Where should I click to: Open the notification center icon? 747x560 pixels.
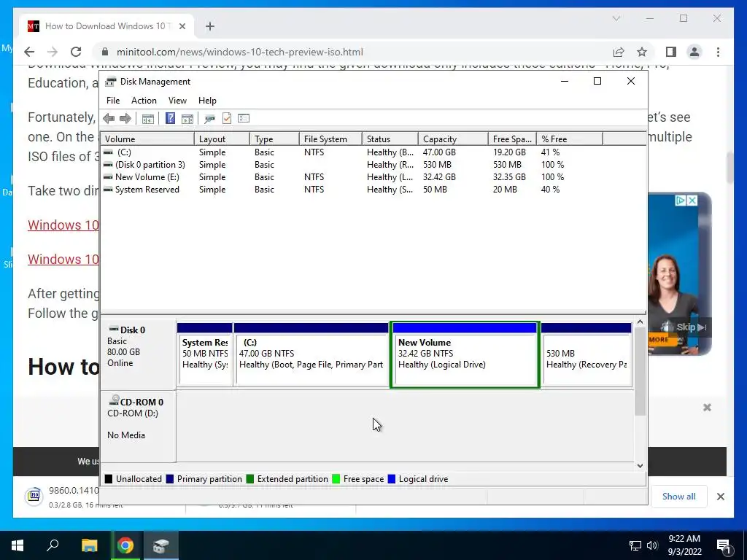tap(724, 545)
